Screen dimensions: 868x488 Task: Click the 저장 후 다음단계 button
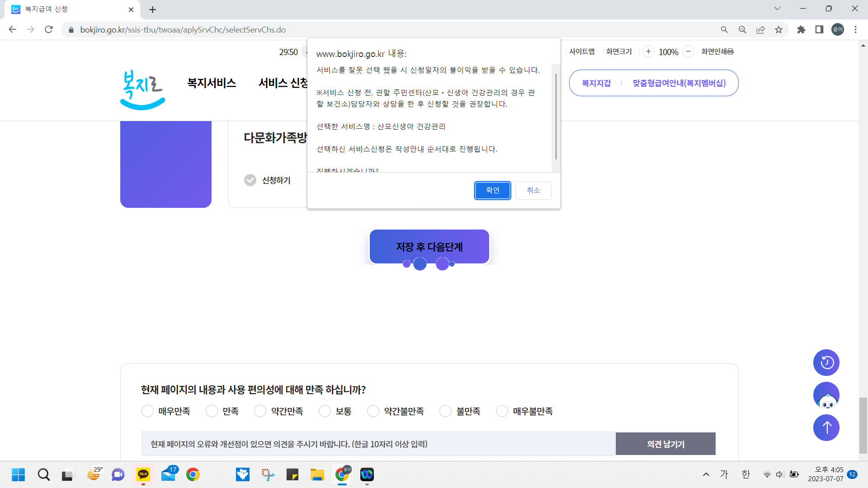(x=429, y=247)
